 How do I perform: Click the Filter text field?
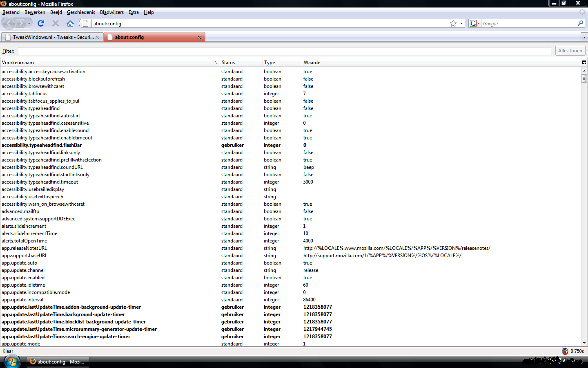point(284,51)
